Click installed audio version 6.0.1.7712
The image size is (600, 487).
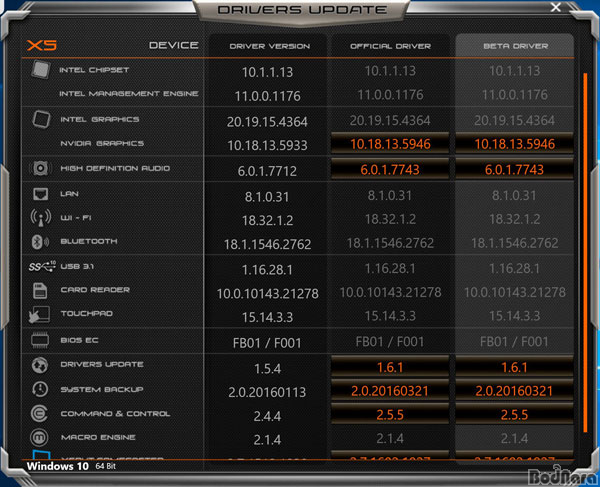(267, 171)
